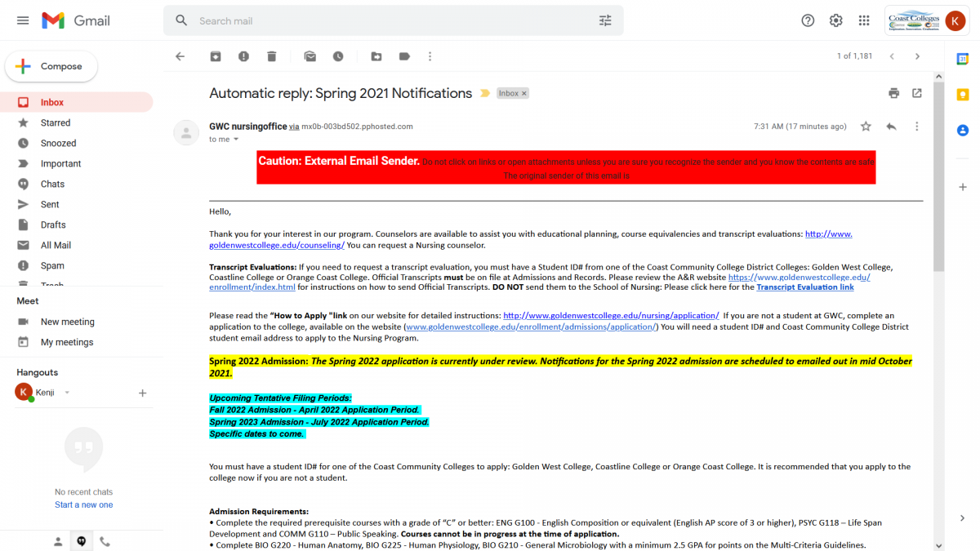
Task: Toggle the yellow importance marker beside the subject
Action: (485, 93)
